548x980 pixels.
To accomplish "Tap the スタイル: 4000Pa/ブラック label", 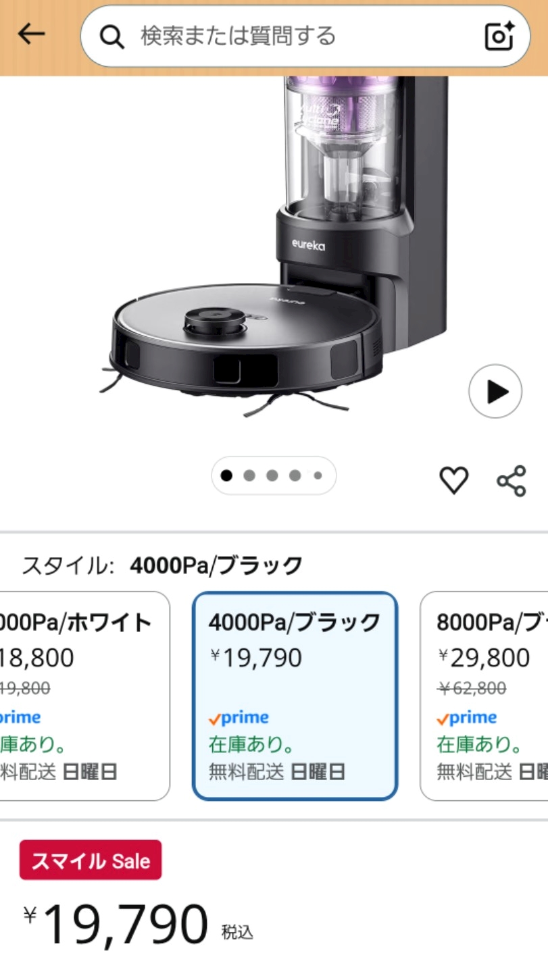I will click(x=162, y=565).
